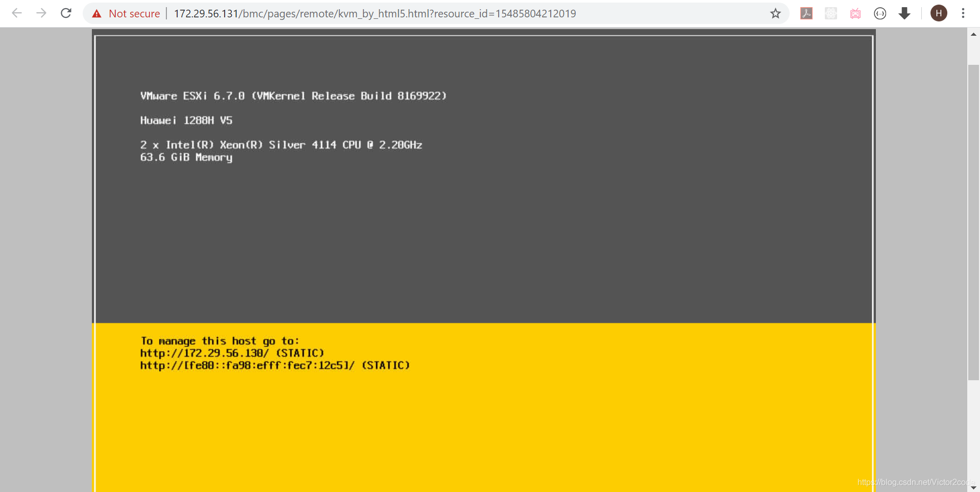This screenshot has width=980, height=492.
Task: Open the pink calendar extension icon
Action: coord(855,14)
